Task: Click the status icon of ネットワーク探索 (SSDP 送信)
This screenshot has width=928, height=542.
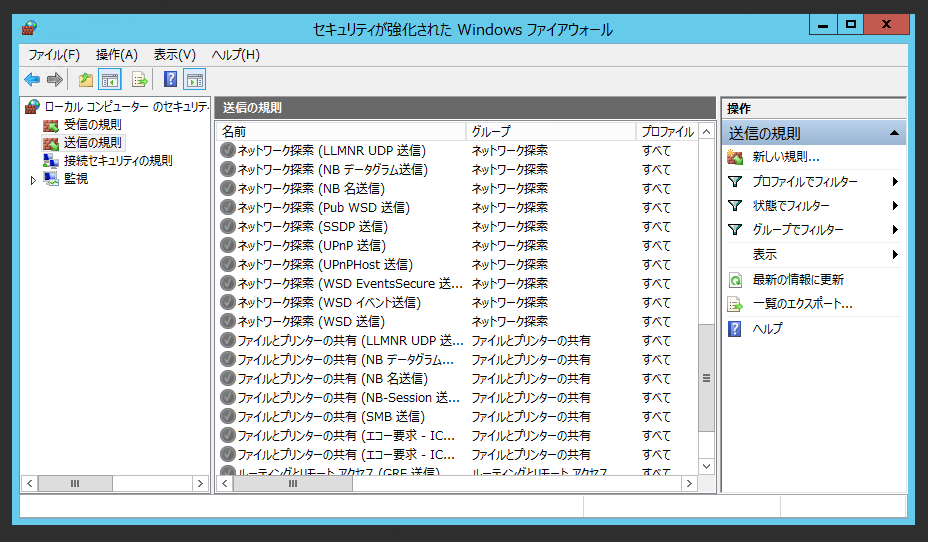Action: click(x=228, y=226)
